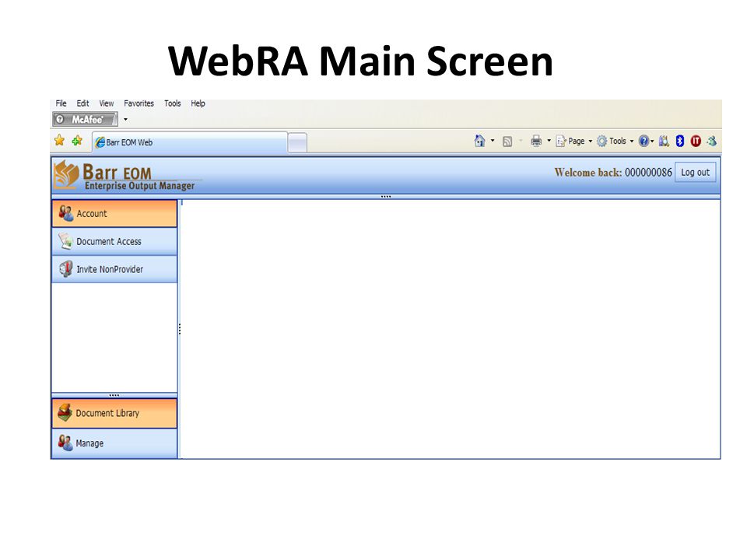This screenshot has height=560, width=747.
Task: Expand the Print dropdown arrow
Action: [549, 141]
